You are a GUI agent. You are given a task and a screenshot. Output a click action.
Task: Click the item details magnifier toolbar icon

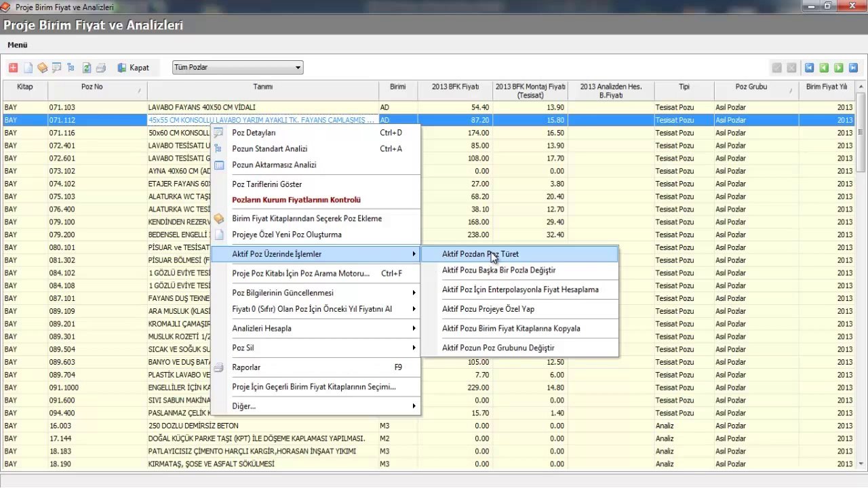[x=56, y=68]
